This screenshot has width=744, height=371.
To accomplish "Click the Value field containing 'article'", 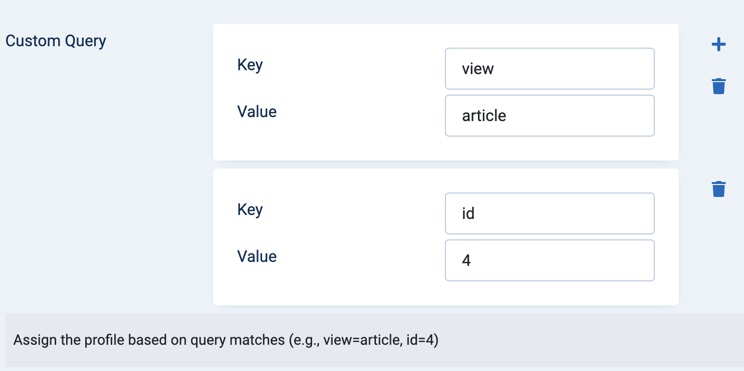I will pyautogui.click(x=549, y=116).
